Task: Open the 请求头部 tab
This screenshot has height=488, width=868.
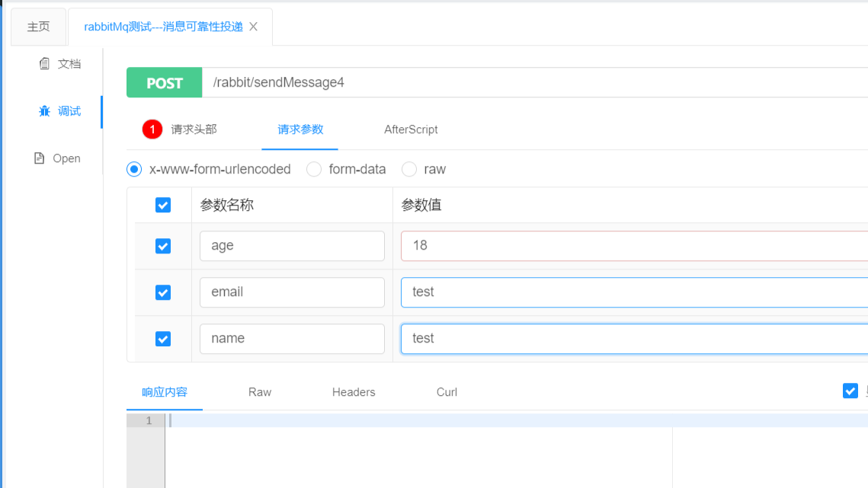Action: coord(194,129)
